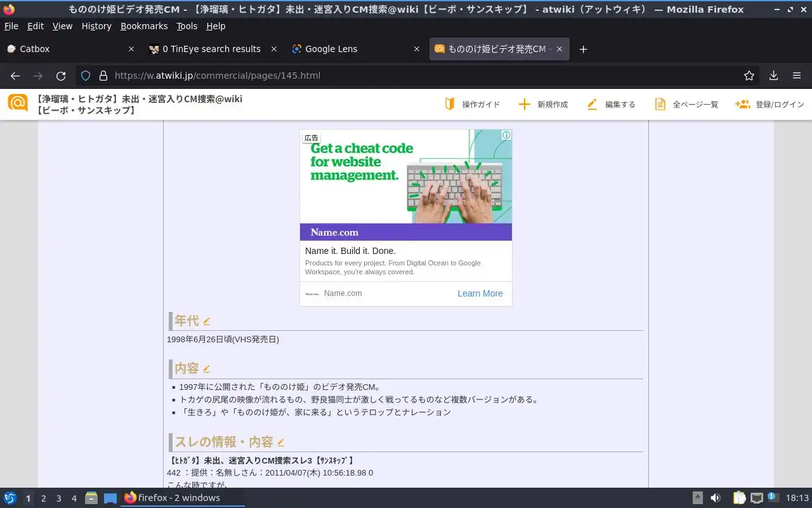Switch to workspace 4 in the taskbar
This screenshot has width=812, height=508.
click(x=74, y=498)
